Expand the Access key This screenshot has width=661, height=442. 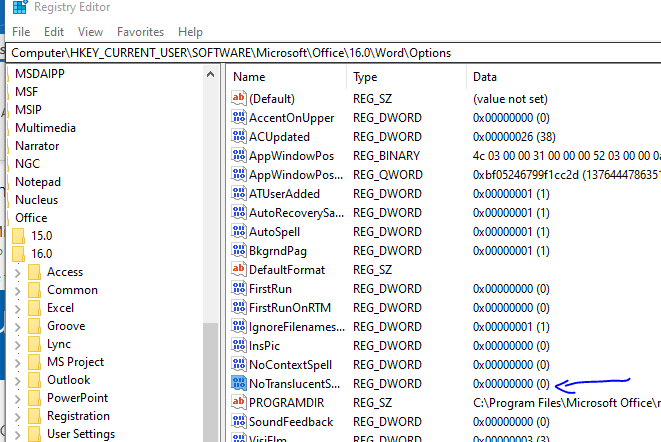[17, 273]
